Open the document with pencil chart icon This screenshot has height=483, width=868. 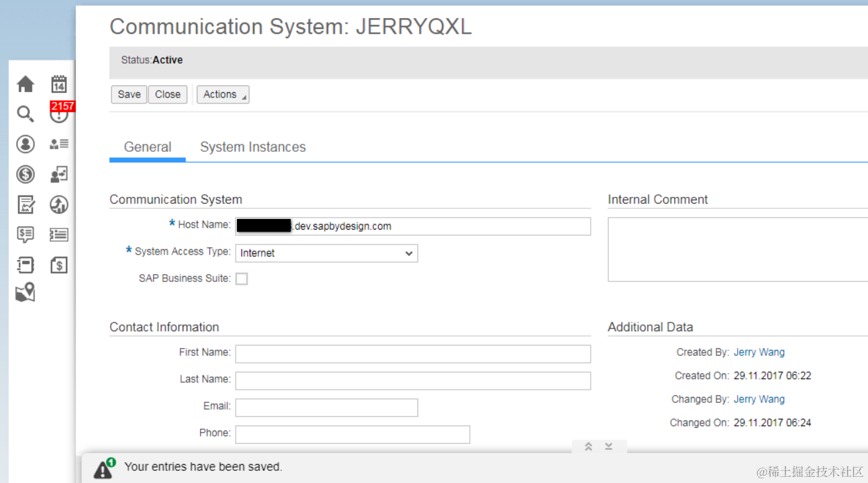(26, 204)
